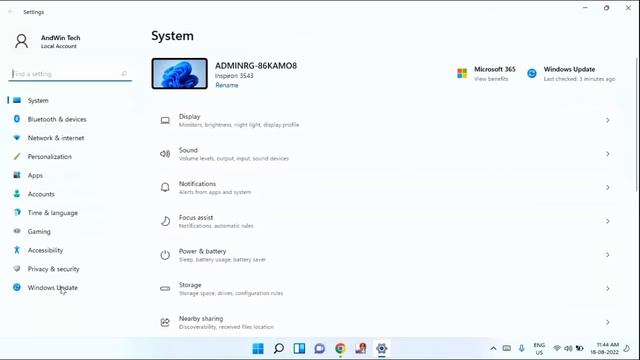Expand Display row chevron
640x360 pixels.
coord(608,120)
